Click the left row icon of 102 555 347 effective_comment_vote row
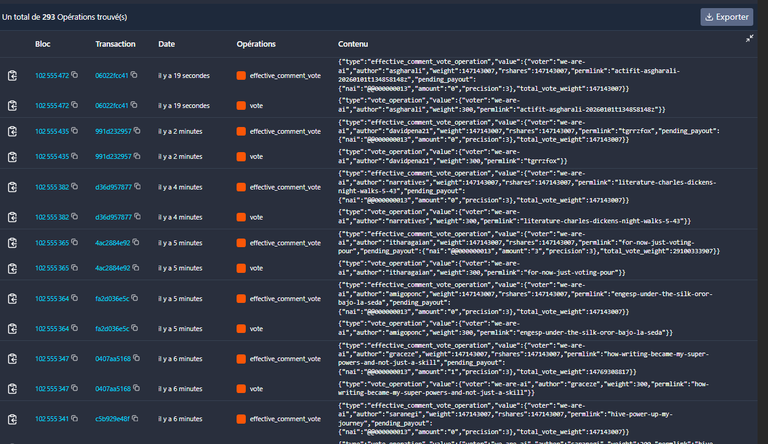Screen dimensions: 768x444 click(13, 358)
